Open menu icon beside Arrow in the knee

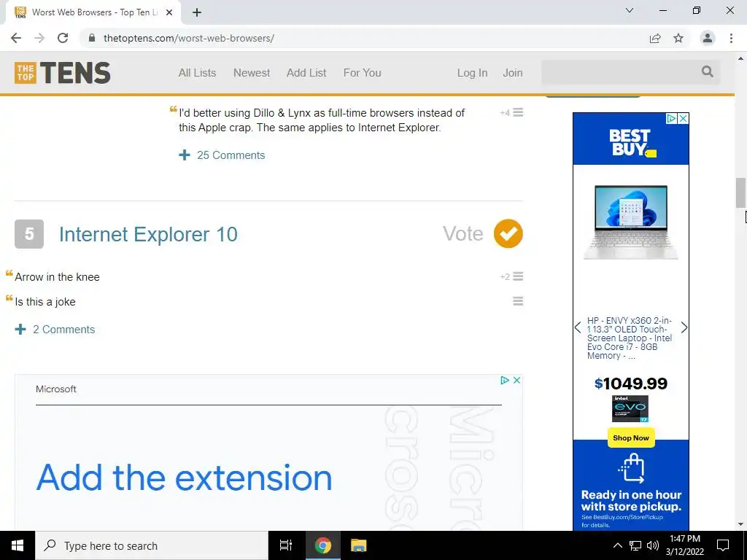click(x=518, y=276)
